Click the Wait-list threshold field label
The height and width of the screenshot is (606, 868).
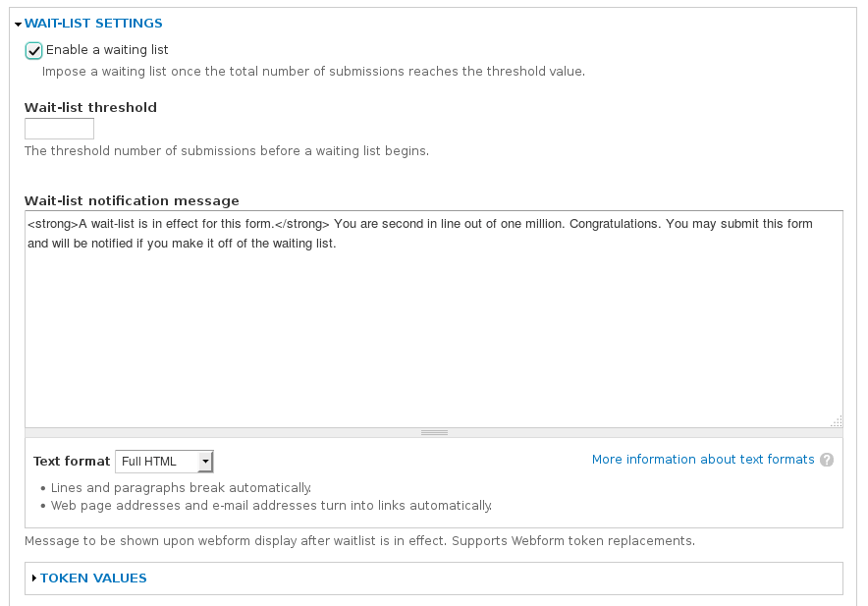pos(90,107)
